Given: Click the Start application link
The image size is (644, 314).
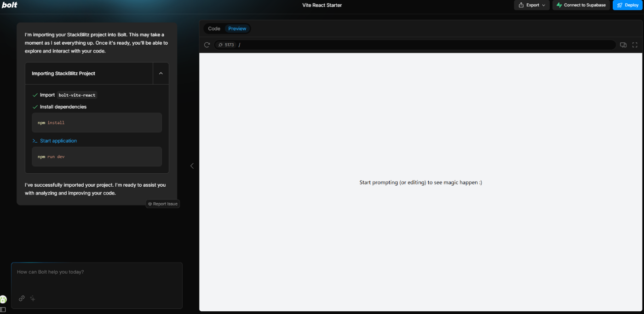Looking at the screenshot, I should [x=58, y=141].
